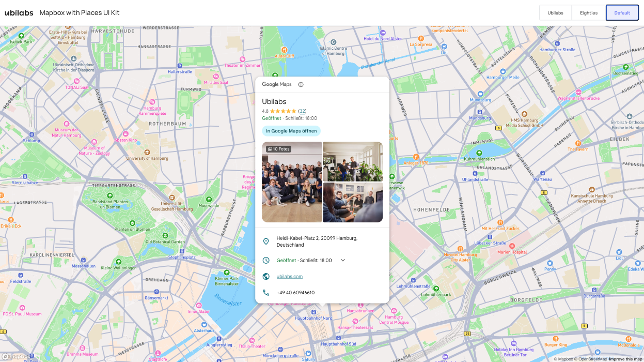
Task: Select the Uhlandstraße station icon
Action: pyautogui.click(x=475, y=173)
